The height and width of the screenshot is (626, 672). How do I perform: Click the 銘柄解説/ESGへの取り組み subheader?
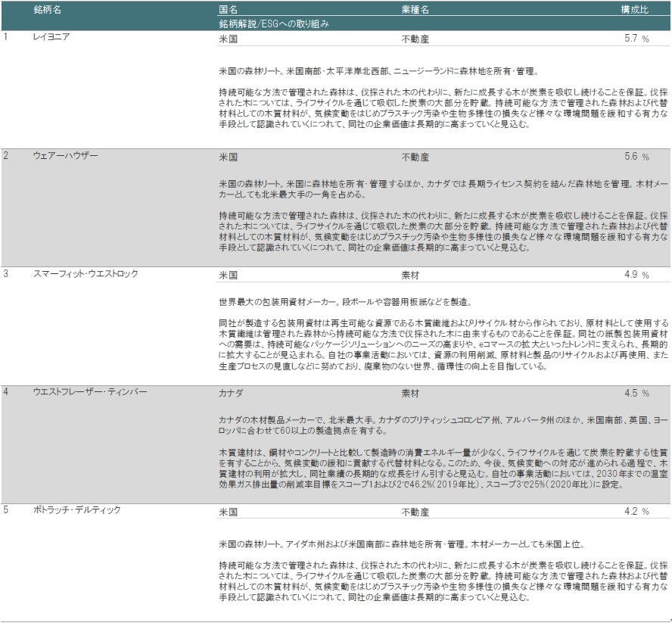[273, 24]
